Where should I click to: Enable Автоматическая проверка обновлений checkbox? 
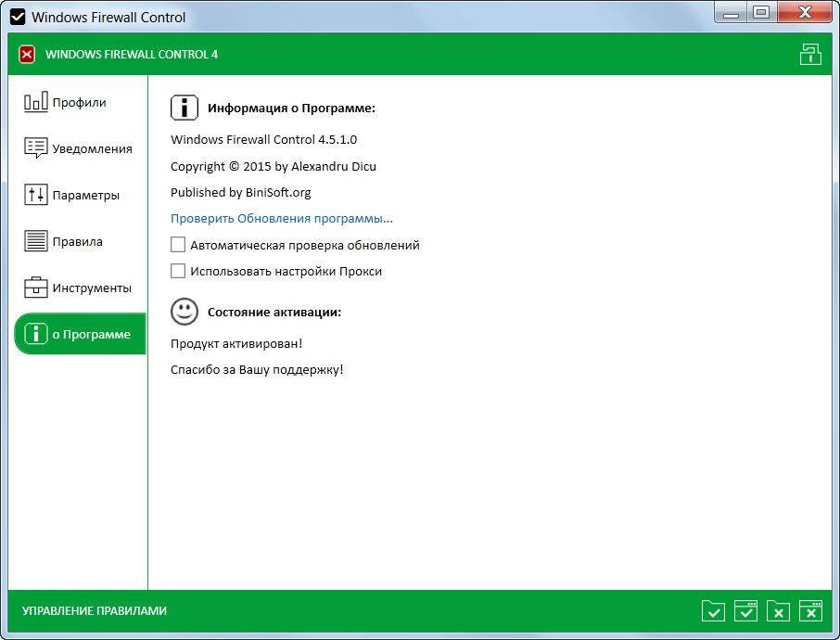[x=178, y=245]
